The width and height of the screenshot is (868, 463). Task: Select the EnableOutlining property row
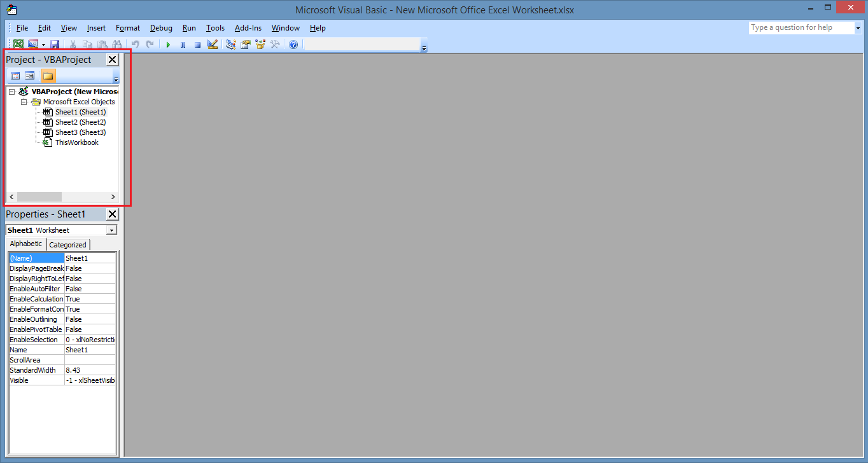[62, 319]
